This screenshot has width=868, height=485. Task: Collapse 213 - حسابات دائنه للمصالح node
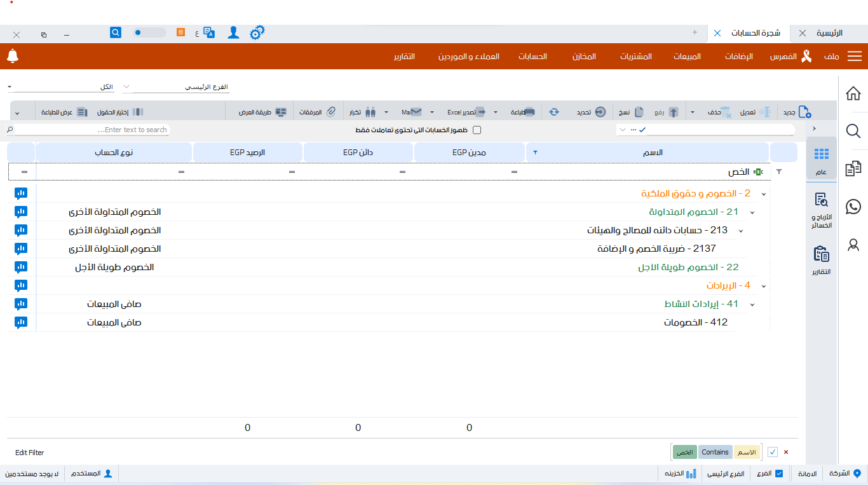740,231
